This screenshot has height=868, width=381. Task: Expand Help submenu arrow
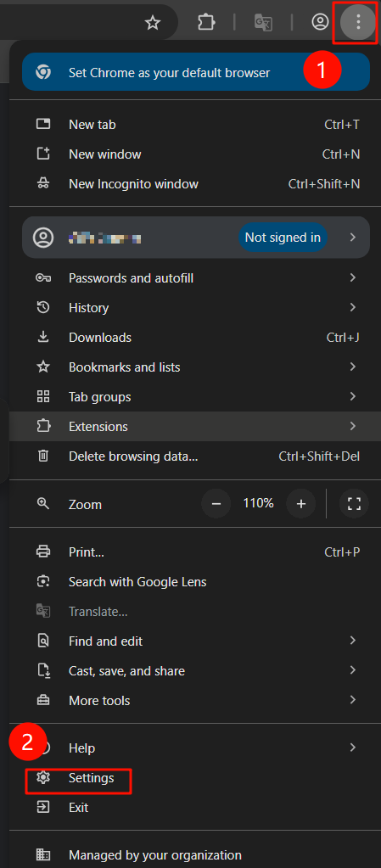353,748
